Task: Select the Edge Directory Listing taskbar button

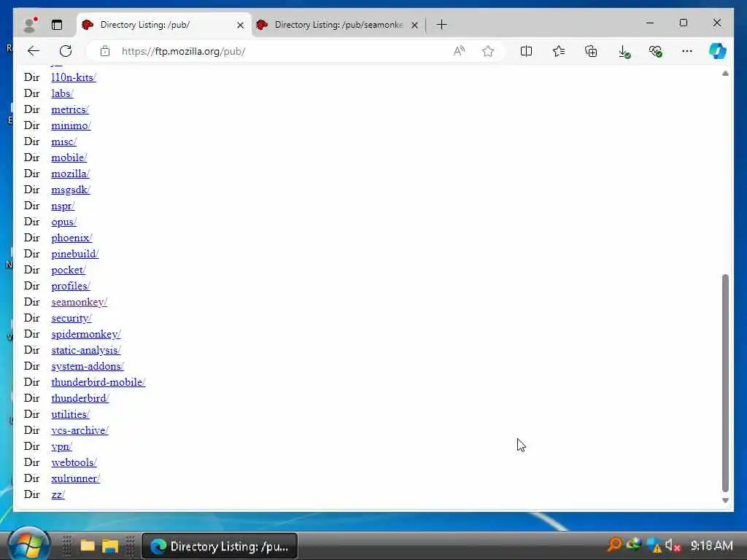Action: point(220,546)
